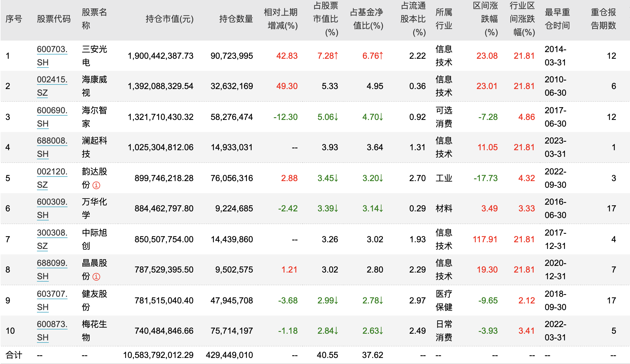Click the 持仓市值(元) column header
Viewport: 630px width, 364px height.
(x=170, y=19)
